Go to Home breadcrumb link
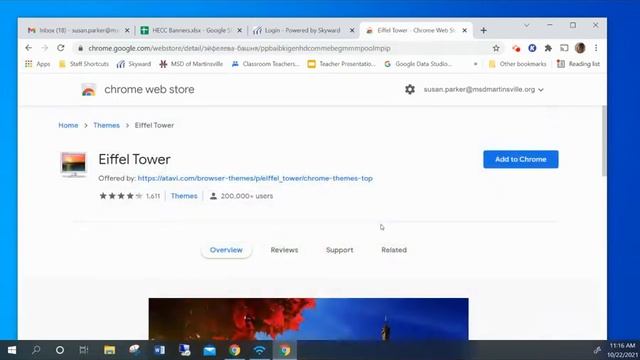640x360 pixels. point(68,125)
